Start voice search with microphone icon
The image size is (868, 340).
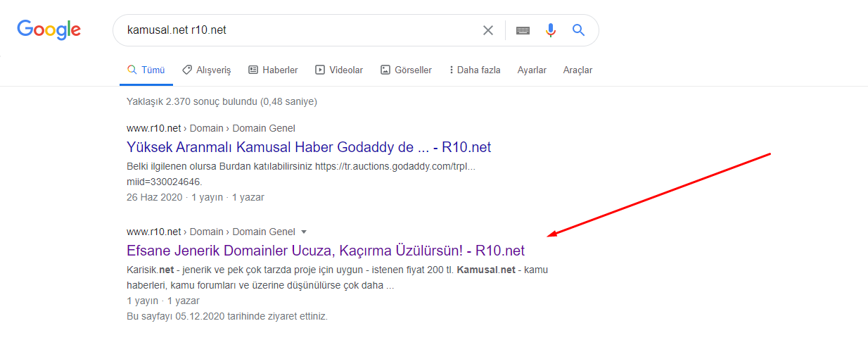(x=551, y=30)
